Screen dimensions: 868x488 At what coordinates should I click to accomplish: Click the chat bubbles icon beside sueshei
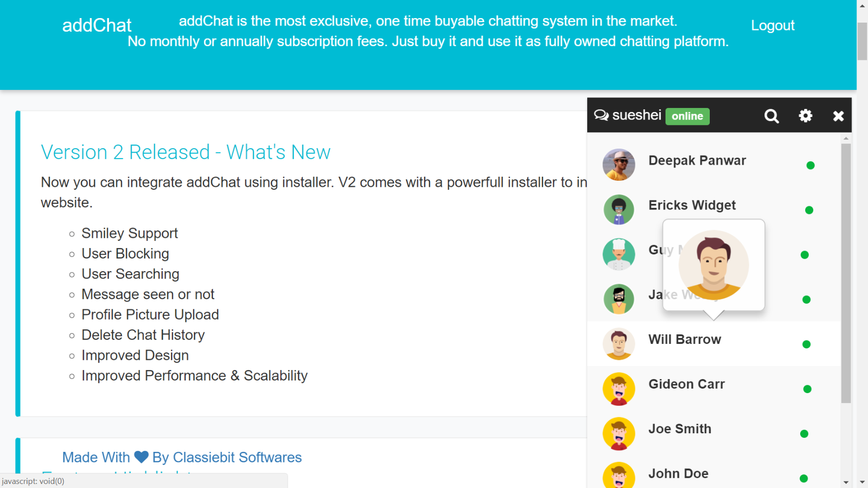pyautogui.click(x=601, y=115)
